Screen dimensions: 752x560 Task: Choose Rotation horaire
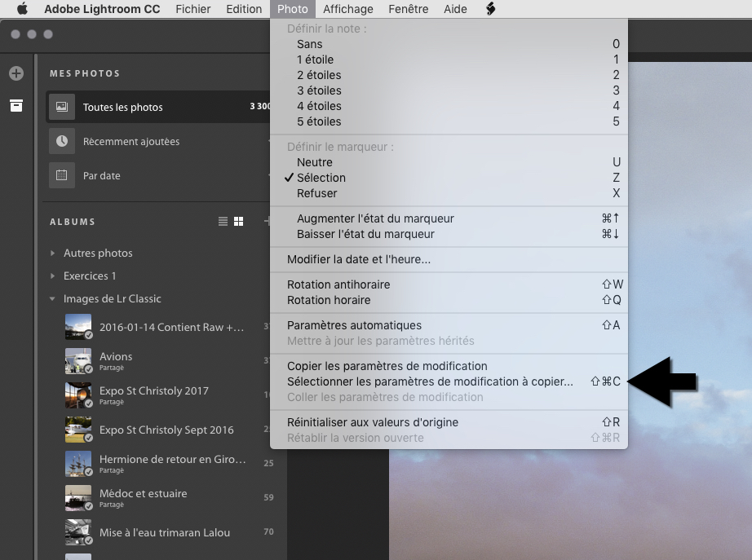click(x=449, y=300)
